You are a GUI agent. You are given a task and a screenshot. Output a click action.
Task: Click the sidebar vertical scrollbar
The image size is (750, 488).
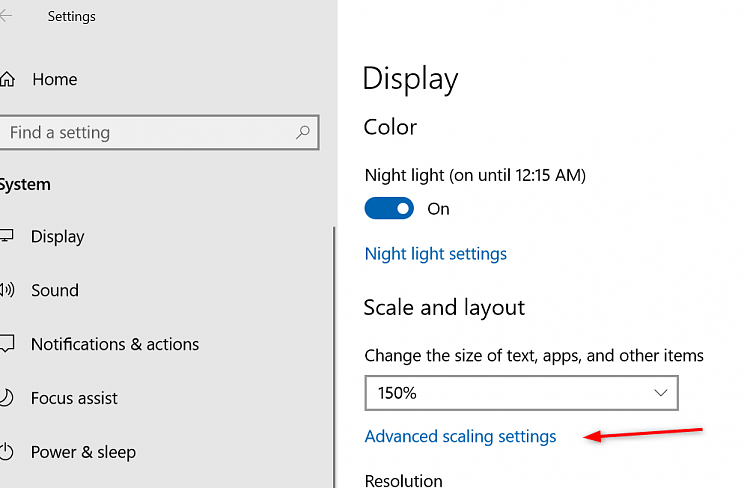[x=333, y=350]
